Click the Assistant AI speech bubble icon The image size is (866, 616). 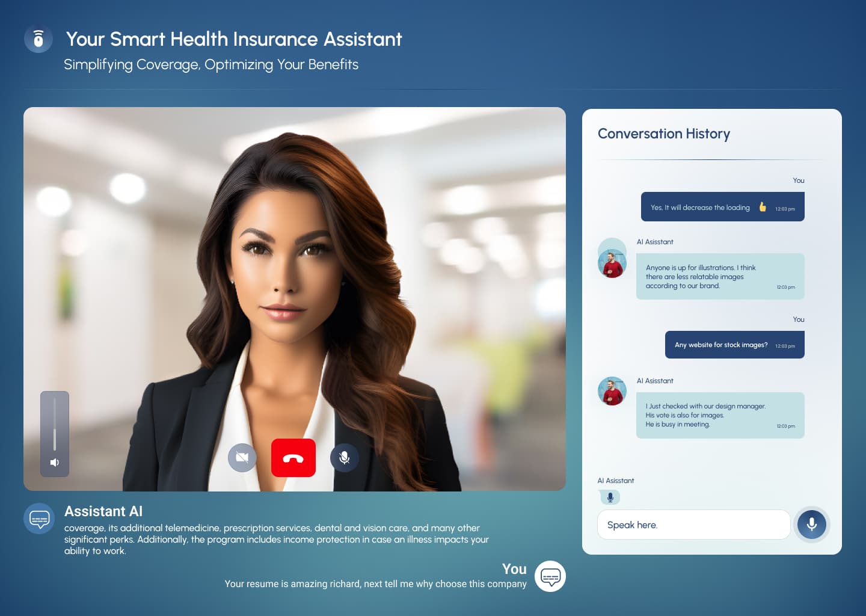point(38,519)
